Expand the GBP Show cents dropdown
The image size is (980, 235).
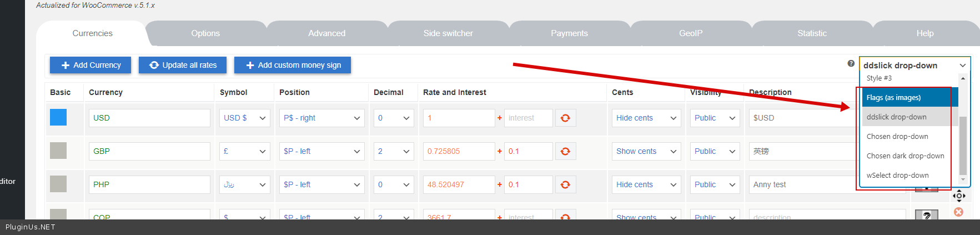click(x=646, y=151)
